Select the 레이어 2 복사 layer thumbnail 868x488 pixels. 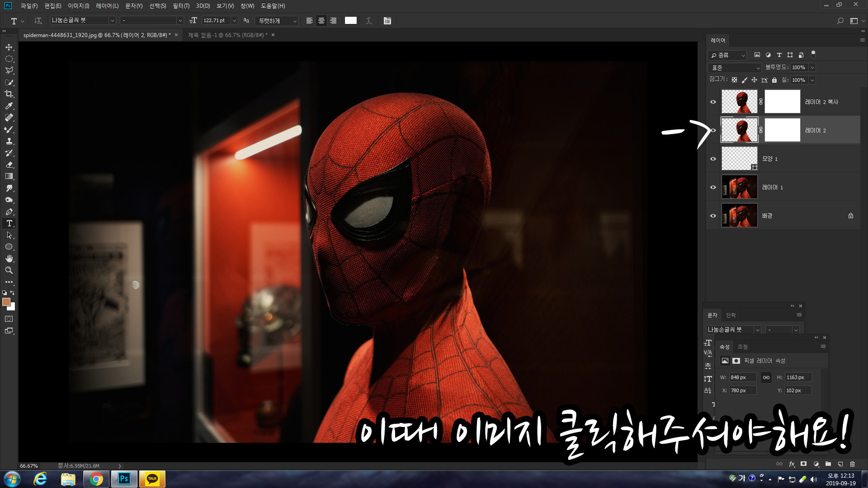739,102
